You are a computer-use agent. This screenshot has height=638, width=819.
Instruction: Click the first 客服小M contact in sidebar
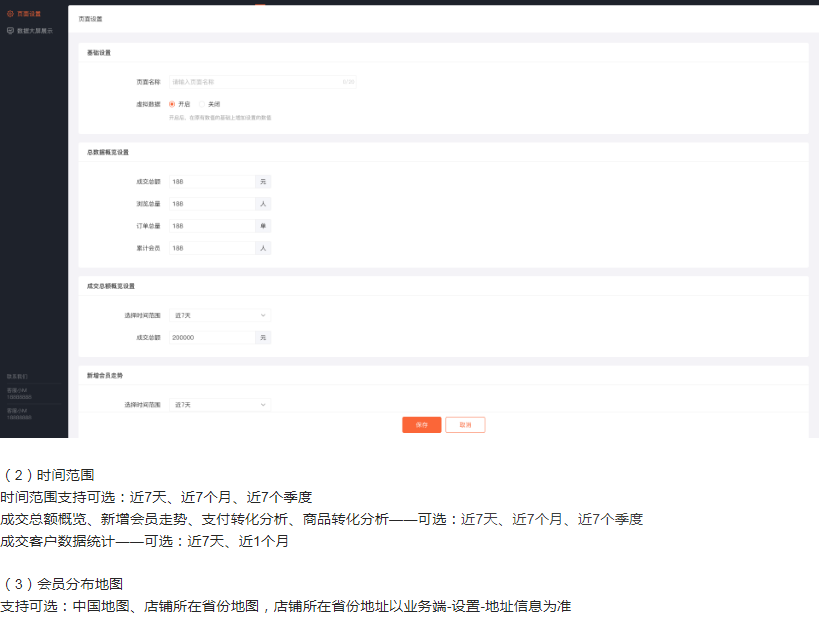click(x=20, y=393)
